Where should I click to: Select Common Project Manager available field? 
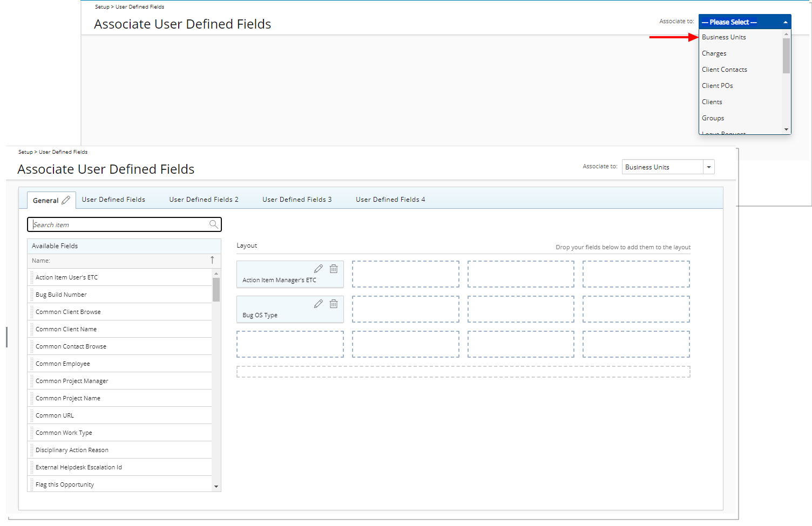coord(72,381)
